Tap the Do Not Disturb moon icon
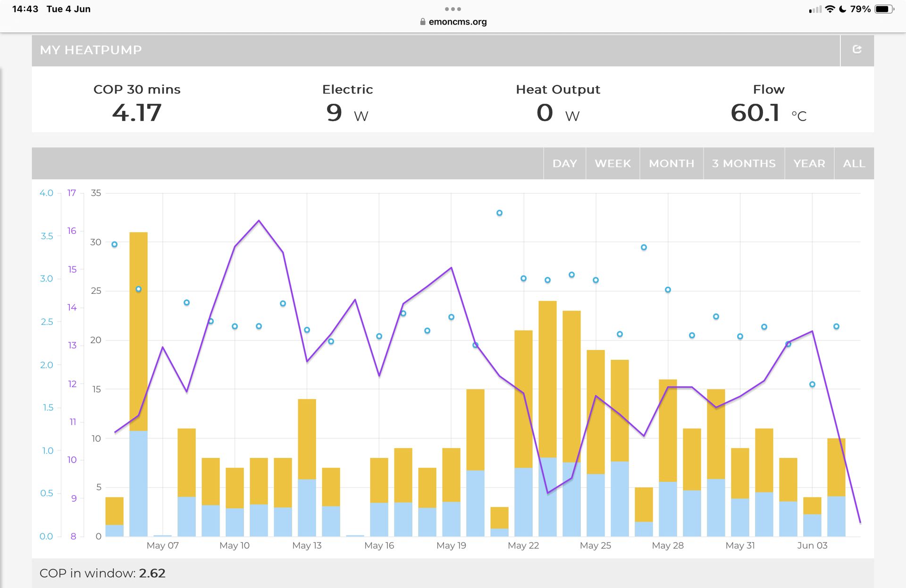Screen dimensions: 906x588 coord(842,9)
